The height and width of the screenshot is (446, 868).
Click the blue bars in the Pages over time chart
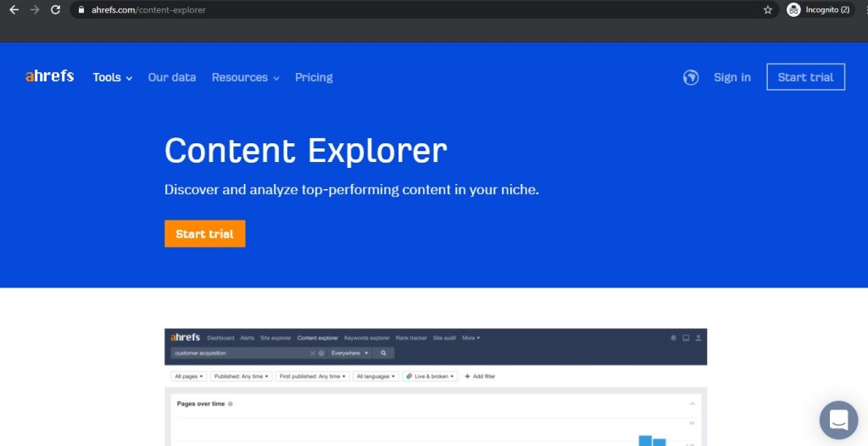tap(652, 440)
